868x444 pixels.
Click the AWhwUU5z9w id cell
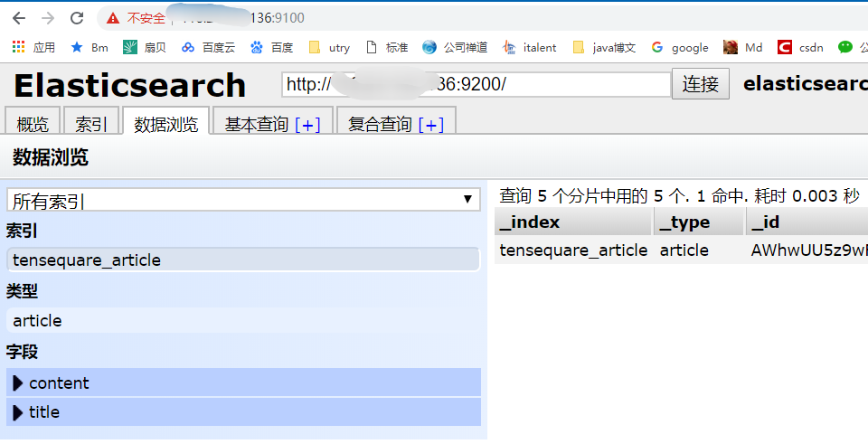807,250
